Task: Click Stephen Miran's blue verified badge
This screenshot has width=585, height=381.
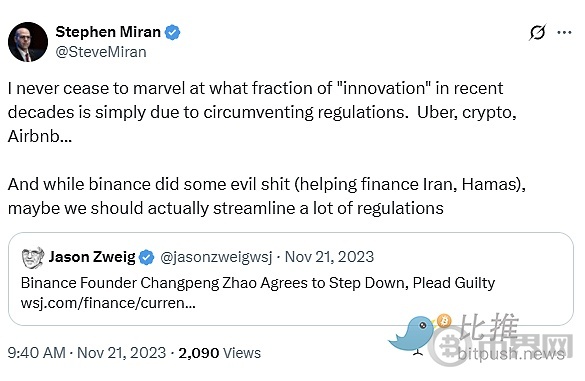Action: (172, 32)
